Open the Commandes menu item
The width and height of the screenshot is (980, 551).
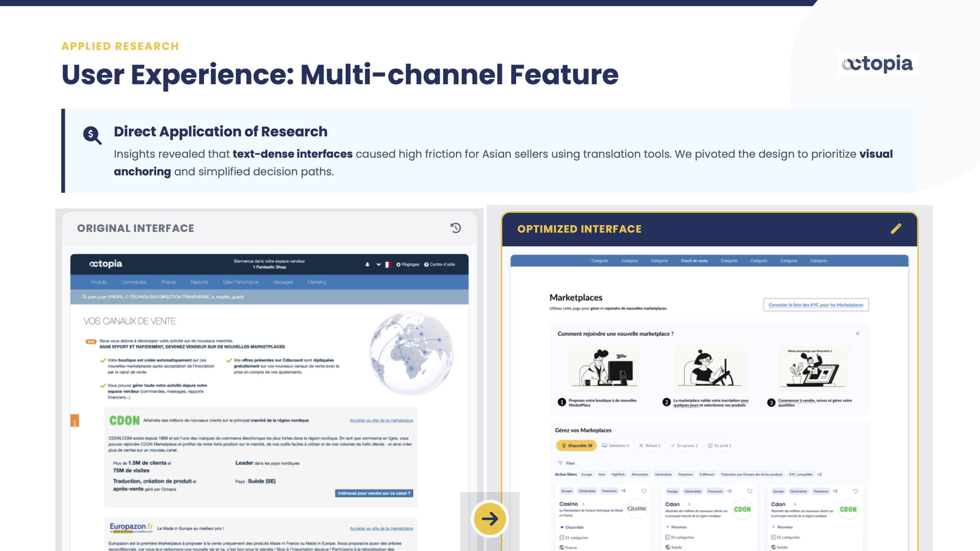[134, 282]
